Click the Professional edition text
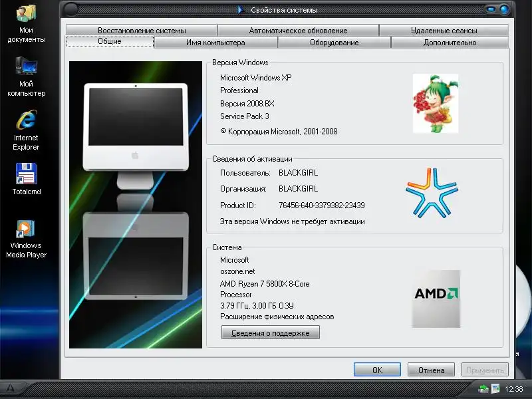Image resolution: width=532 pixels, height=399 pixels. coord(239,90)
